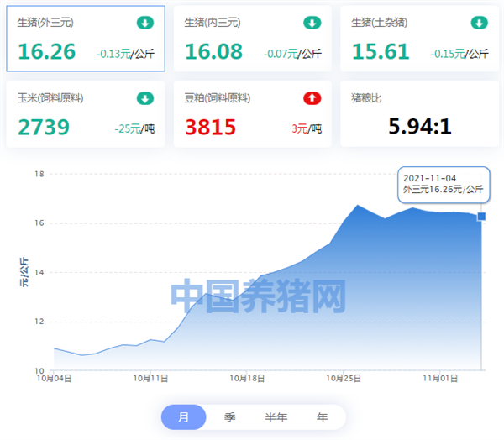This screenshot has height=440, width=504.
Task: Click the 14 y-axis value label
Action: 39,273
